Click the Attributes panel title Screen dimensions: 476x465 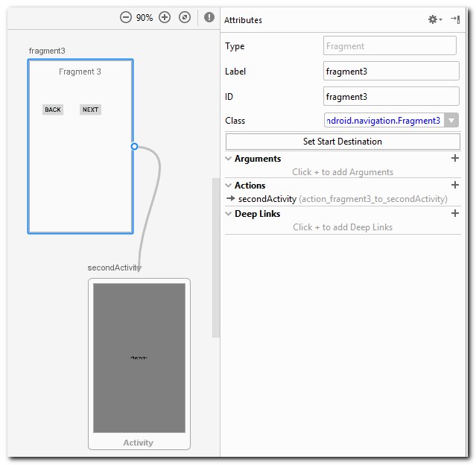243,20
